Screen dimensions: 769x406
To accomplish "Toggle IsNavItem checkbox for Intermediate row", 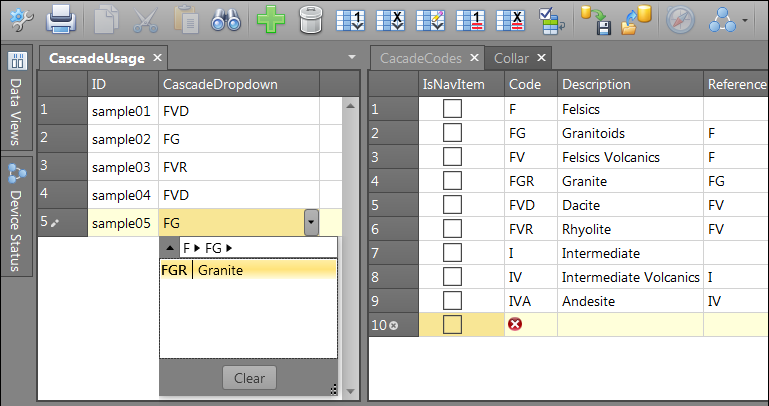I will pos(452,253).
